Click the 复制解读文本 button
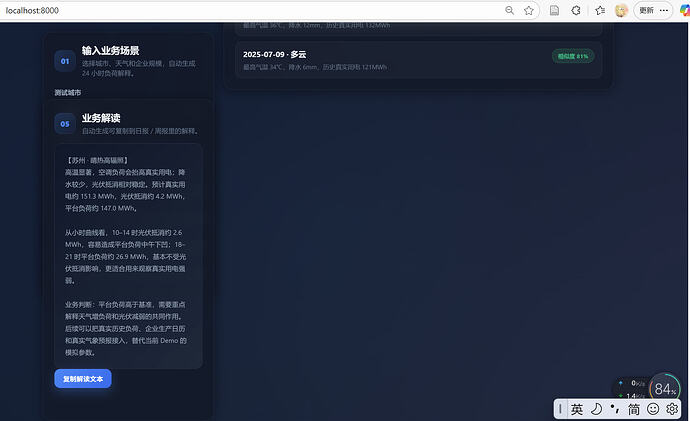The width and height of the screenshot is (690, 421). [x=83, y=378]
